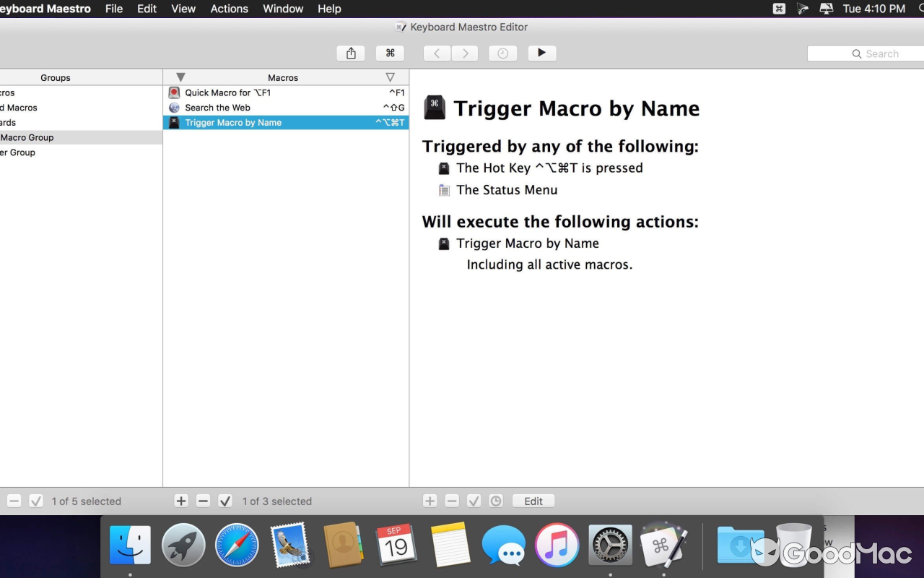
Task: Click the Trigger Macro by Name hotkey icon
Action: (x=174, y=122)
